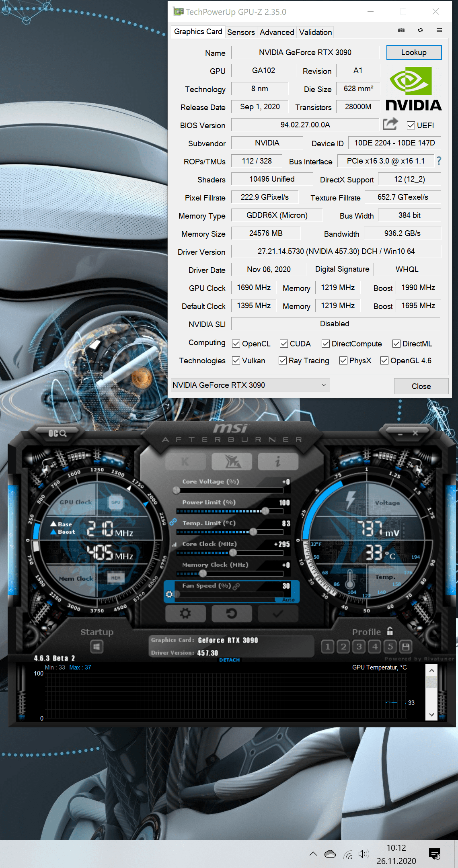Click the taskbar clock showing 10:12

(396, 848)
